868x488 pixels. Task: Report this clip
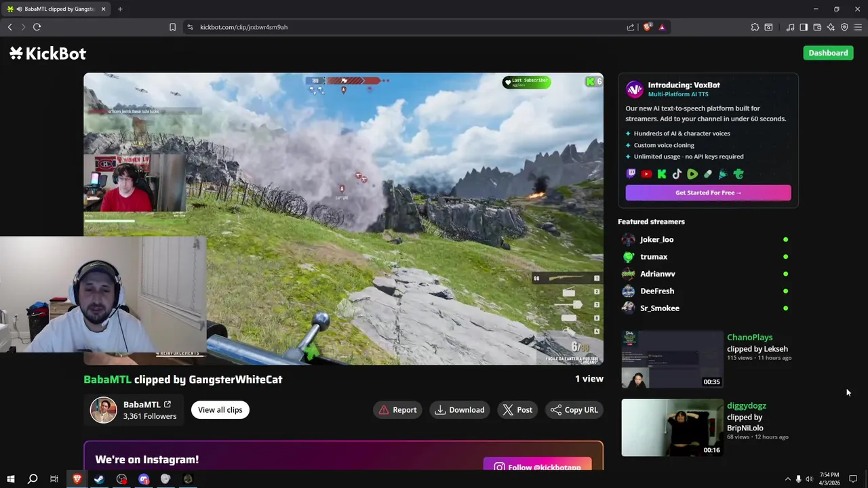[397, 410]
